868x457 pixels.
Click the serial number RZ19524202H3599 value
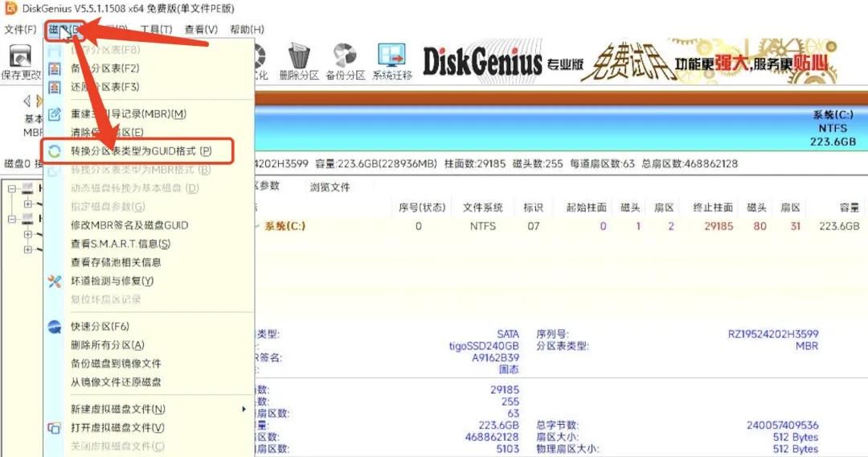[773, 334]
